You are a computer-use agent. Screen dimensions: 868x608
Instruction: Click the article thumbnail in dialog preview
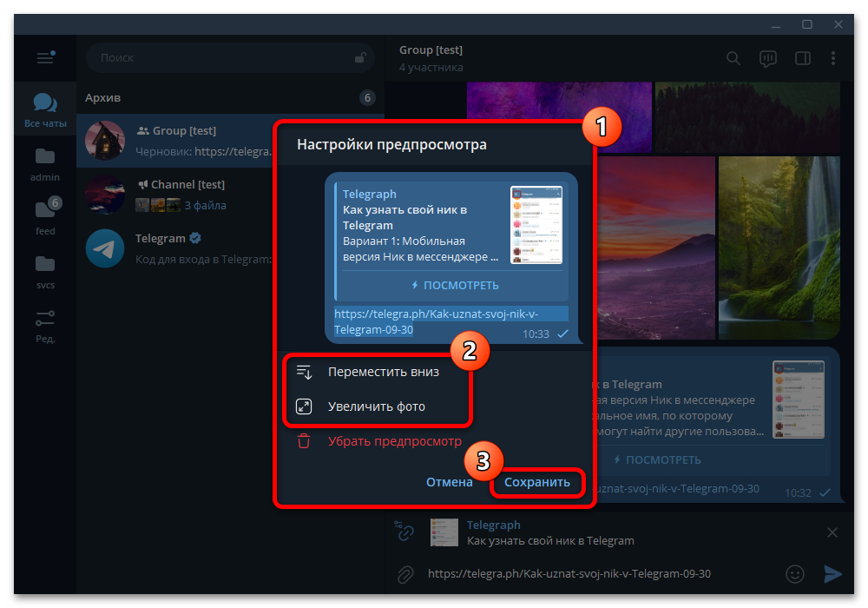536,225
